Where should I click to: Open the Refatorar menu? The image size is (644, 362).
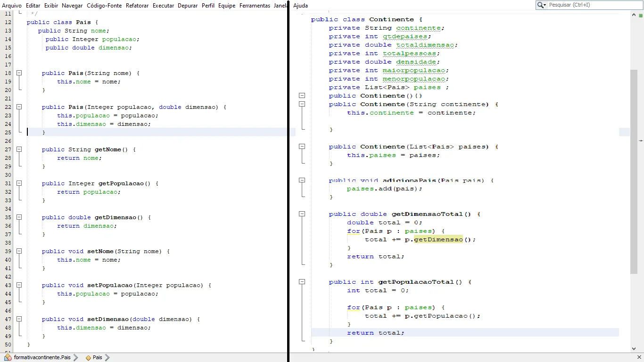137,6
